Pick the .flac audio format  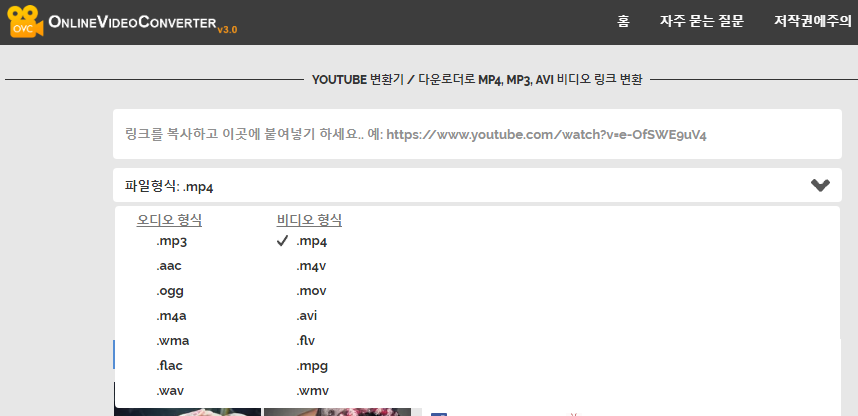coord(170,366)
